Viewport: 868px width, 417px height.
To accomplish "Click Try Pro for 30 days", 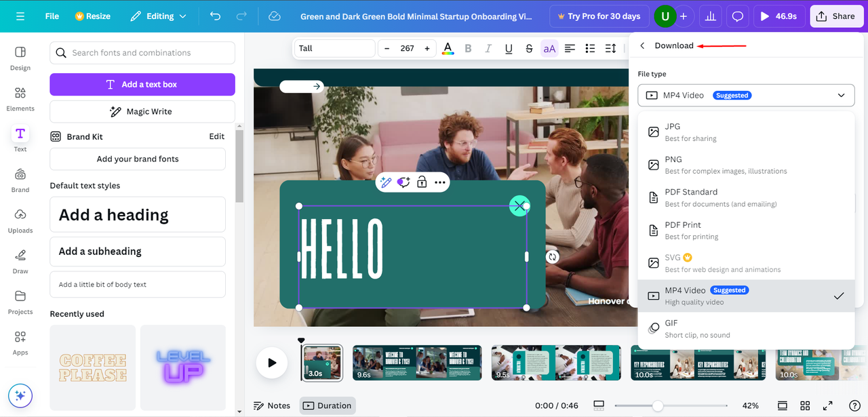I will [x=599, y=16].
